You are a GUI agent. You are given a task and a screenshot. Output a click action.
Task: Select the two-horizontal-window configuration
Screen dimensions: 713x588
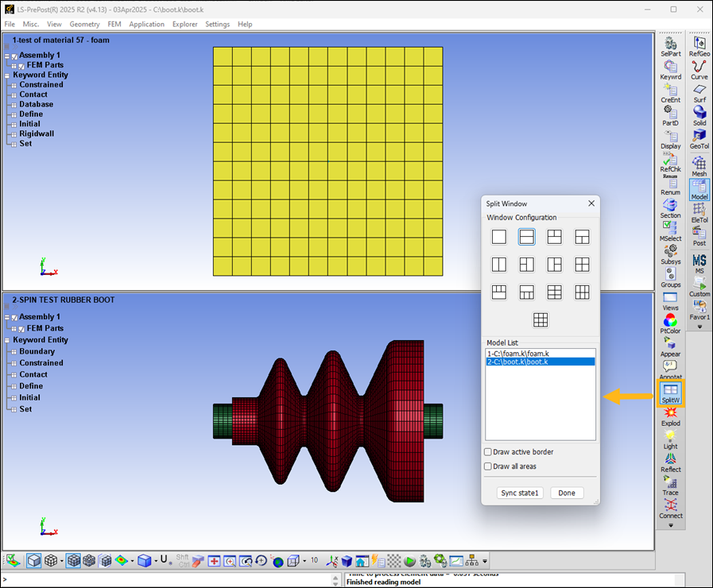point(526,237)
